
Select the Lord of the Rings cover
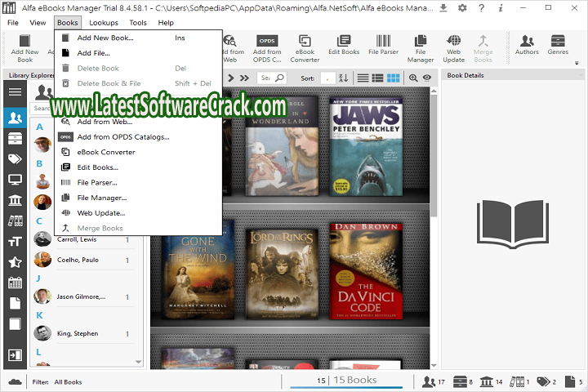click(x=282, y=274)
